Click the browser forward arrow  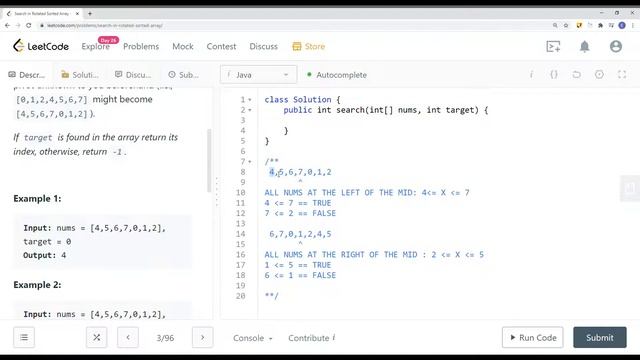18,25
